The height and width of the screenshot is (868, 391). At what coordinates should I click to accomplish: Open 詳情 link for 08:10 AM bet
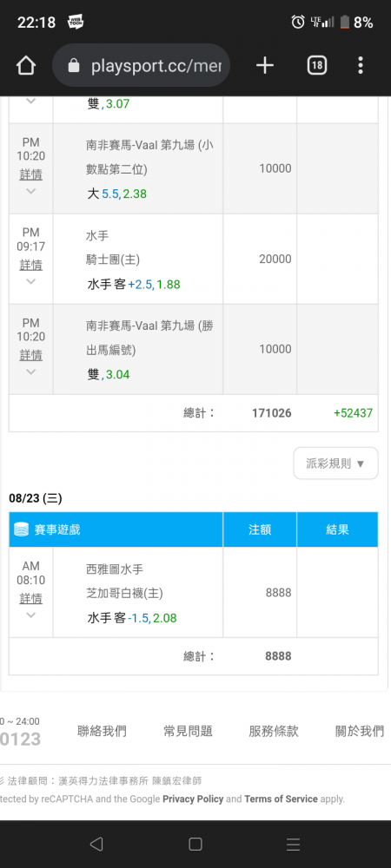click(x=31, y=598)
